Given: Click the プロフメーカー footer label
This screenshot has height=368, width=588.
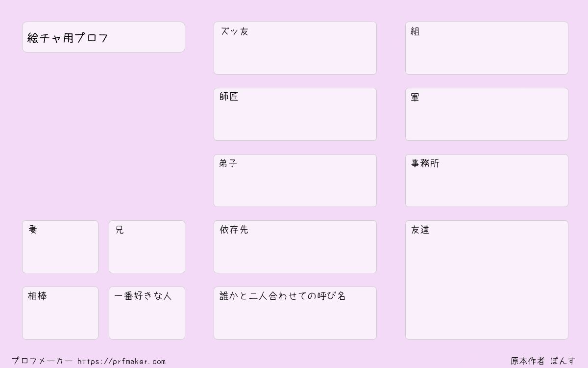Looking at the screenshot, I should coord(42,361).
